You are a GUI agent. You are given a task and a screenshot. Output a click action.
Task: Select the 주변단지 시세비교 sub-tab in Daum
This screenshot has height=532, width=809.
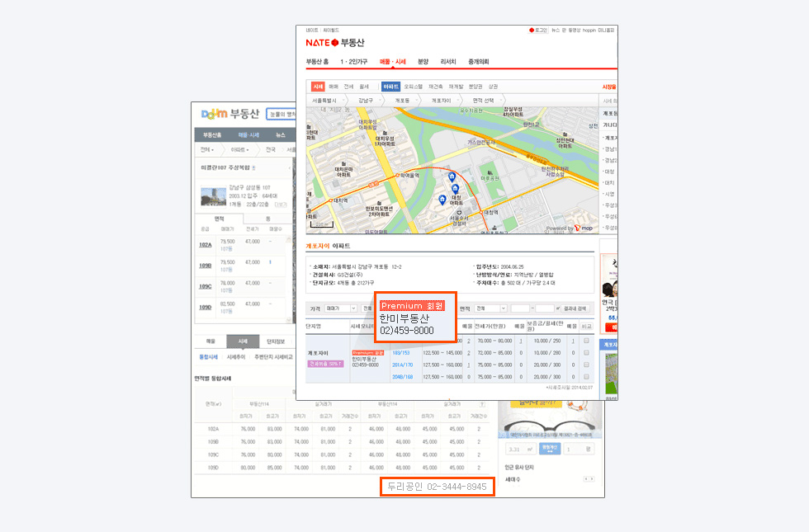coord(273,356)
